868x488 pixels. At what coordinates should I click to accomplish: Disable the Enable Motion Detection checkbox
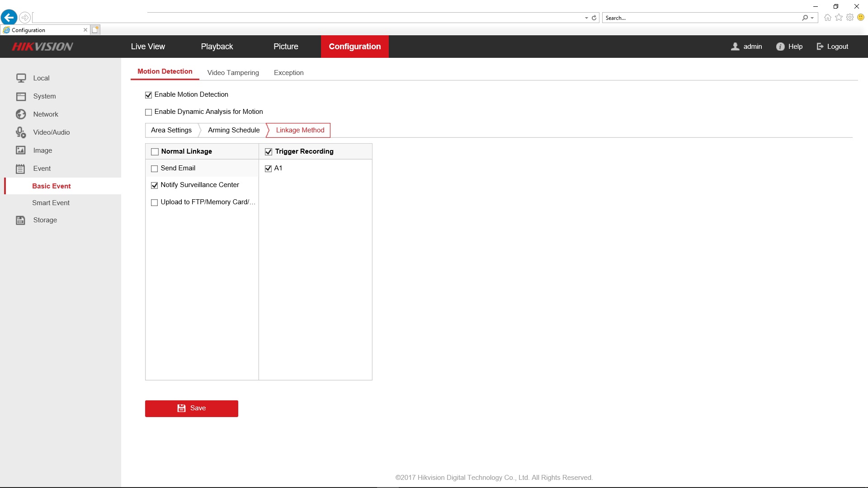(148, 95)
